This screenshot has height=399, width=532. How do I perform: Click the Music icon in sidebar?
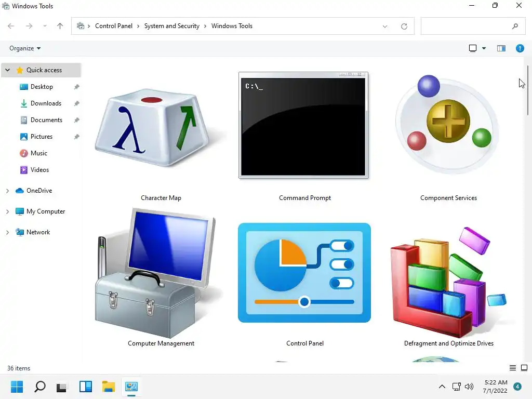click(x=24, y=153)
